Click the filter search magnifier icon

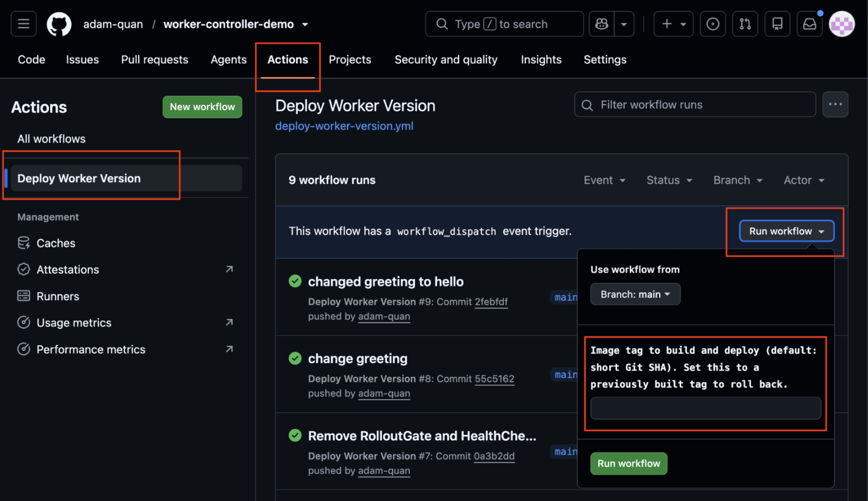point(587,105)
